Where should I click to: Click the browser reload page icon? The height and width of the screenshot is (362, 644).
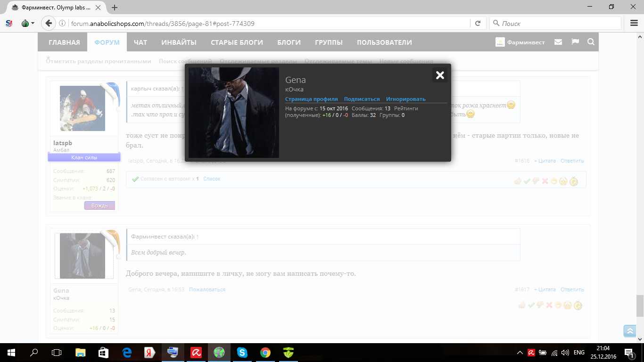click(x=478, y=23)
